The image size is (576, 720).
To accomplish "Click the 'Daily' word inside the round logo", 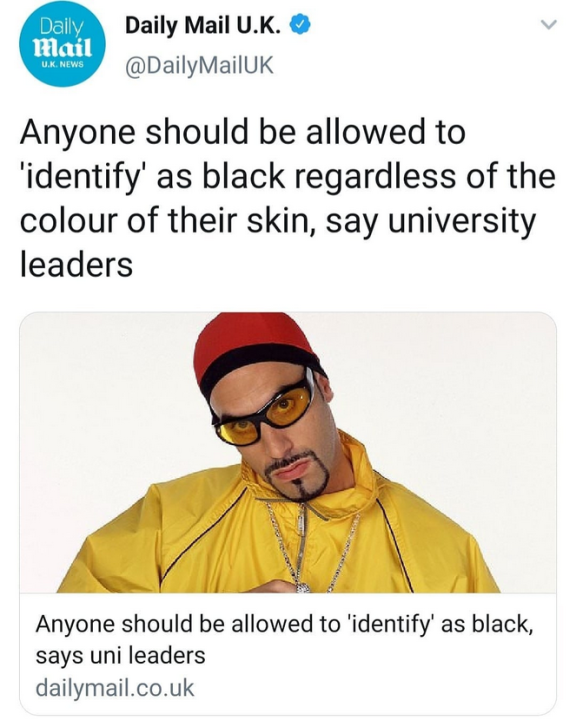I will tap(62, 28).
